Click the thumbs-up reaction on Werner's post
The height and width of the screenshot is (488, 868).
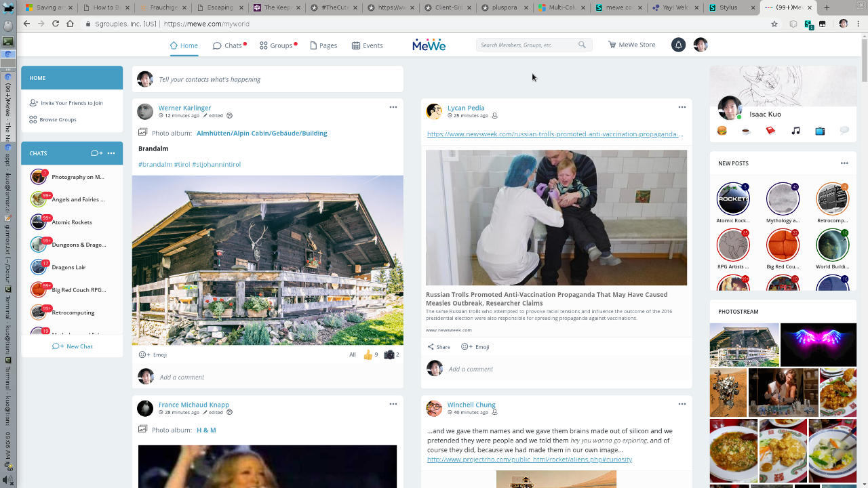[368, 354]
